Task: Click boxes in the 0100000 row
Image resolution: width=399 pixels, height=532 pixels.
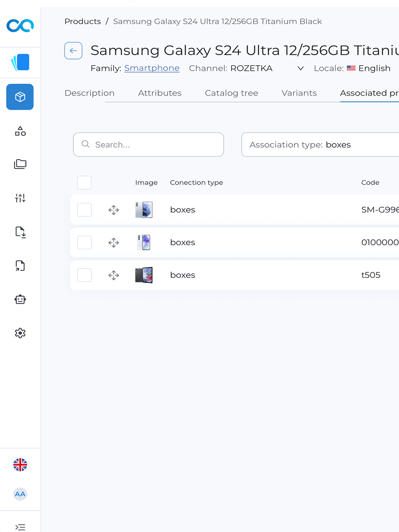Action: (x=183, y=242)
